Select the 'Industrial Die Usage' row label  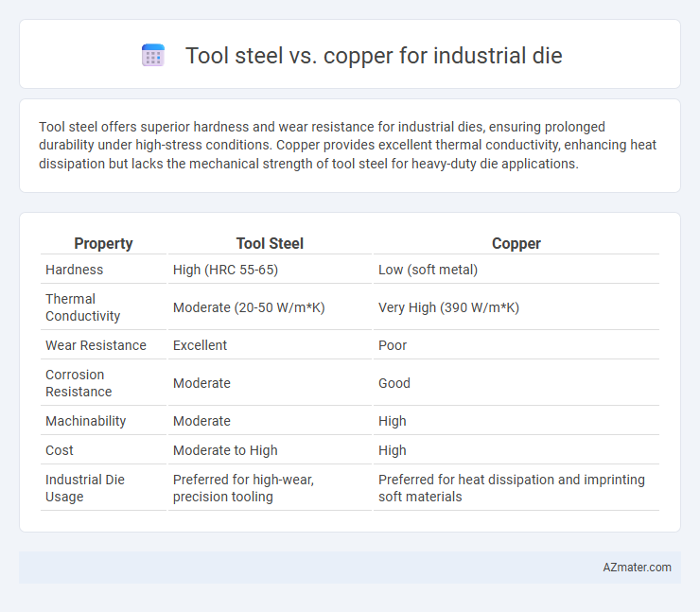coord(85,488)
